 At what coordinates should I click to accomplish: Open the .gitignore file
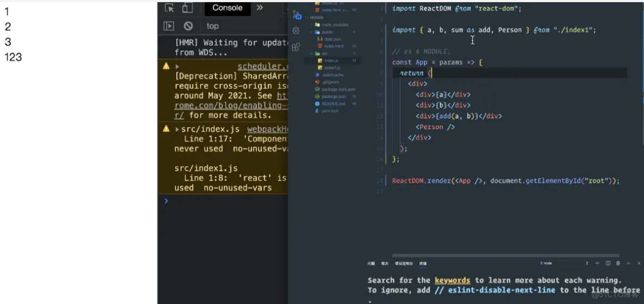coord(331,82)
